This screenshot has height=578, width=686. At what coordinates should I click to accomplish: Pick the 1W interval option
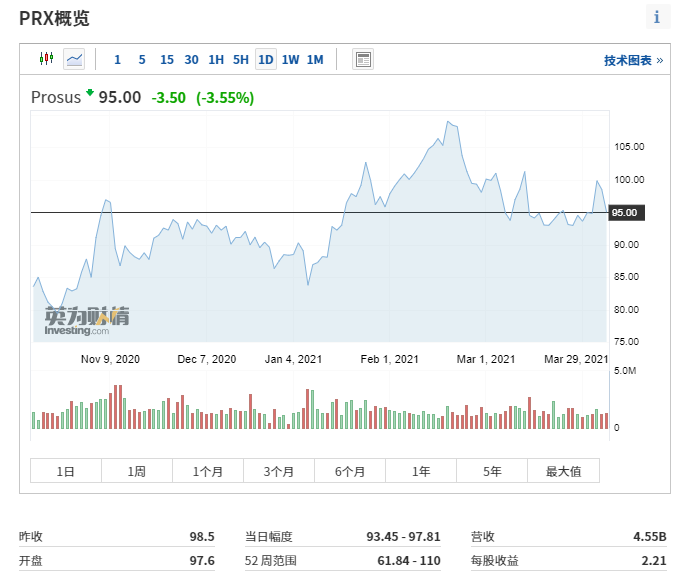tap(290, 60)
